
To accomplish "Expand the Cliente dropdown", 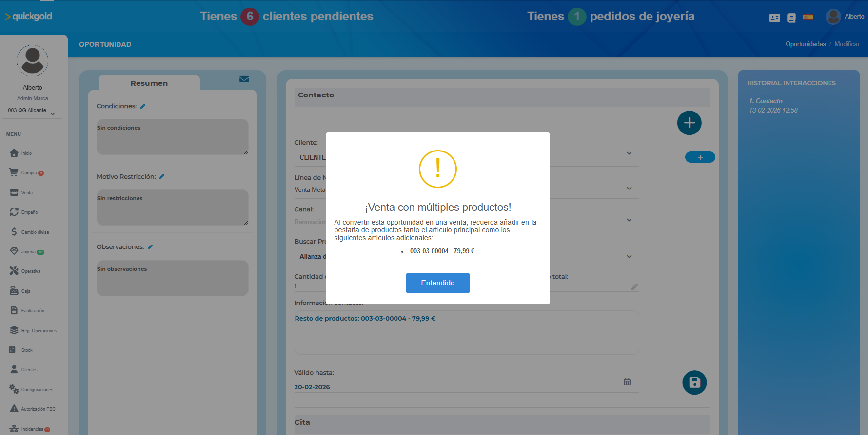I will (x=629, y=153).
